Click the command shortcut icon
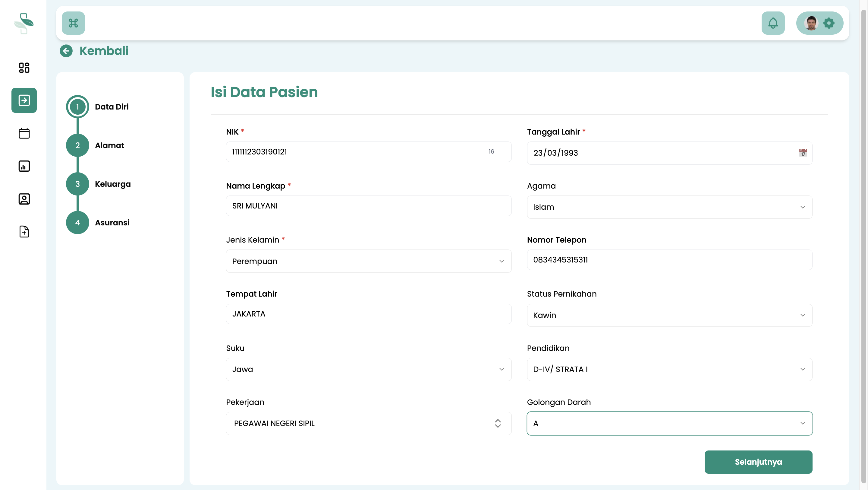 point(73,23)
